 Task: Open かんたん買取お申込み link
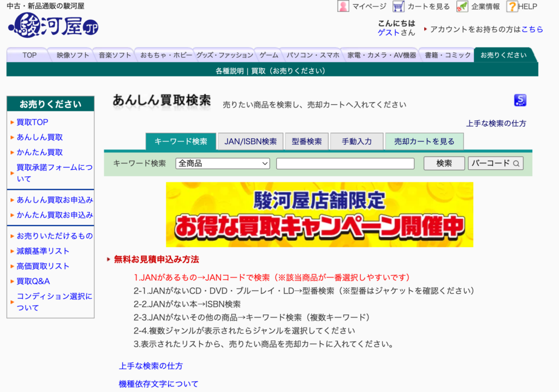pyautogui.click(x=55, y=215)
